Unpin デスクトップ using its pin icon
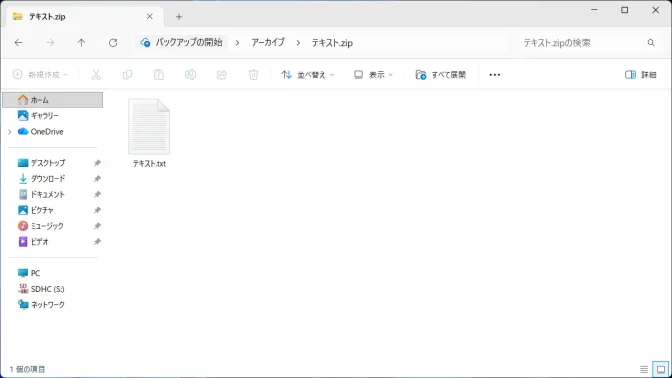The image size is (672, 378). point(97,163)
